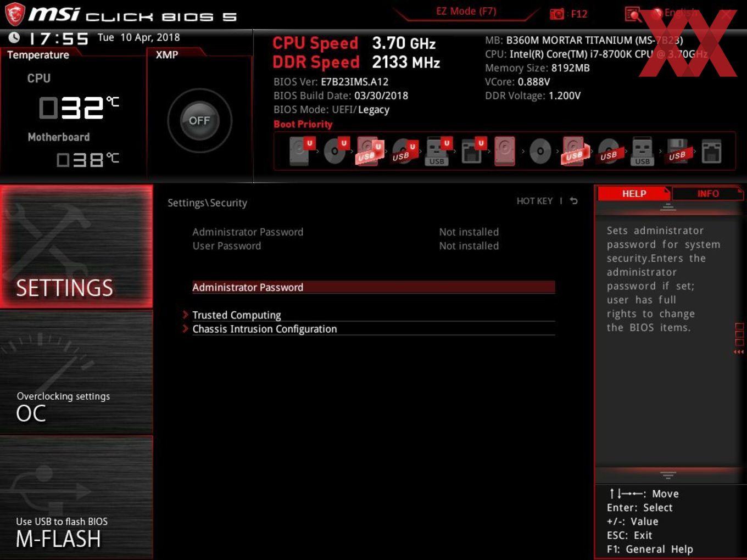The height and width of the screenshot is (560, 747).
Task: Go back using the return arrow icon
Action: (573, 201)
